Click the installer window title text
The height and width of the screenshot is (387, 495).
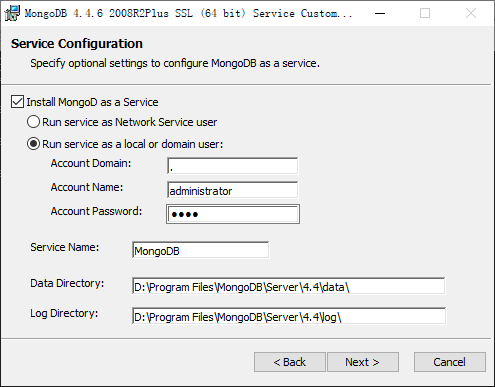coord(188,13)
